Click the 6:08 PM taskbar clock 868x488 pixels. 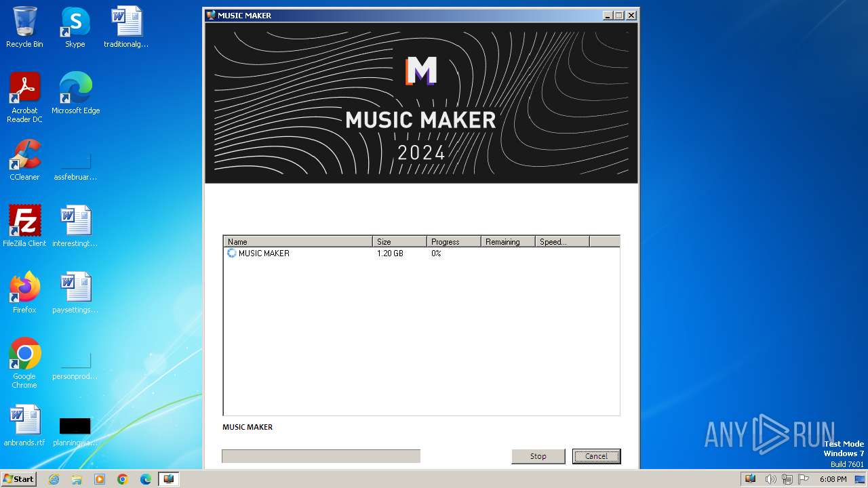tap(833, 479)
